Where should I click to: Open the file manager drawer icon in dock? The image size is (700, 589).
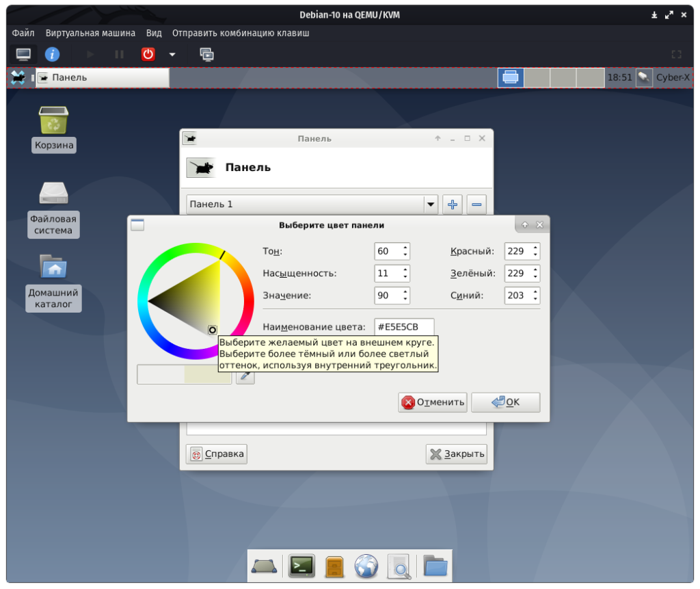[334, 566]
